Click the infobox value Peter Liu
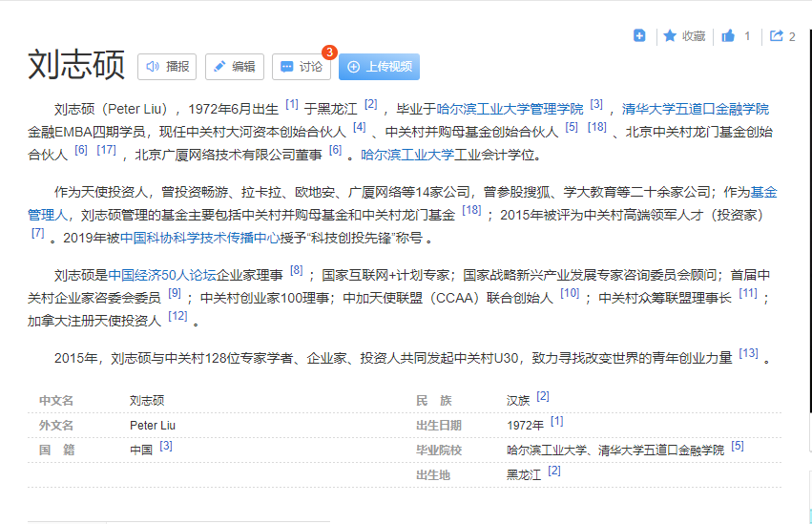The width and height of the screenshot is (812, 524). 153,426
